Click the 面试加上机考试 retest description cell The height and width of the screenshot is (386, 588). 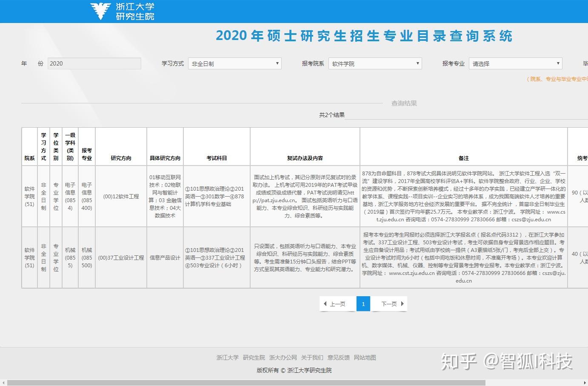pos(305,196)
